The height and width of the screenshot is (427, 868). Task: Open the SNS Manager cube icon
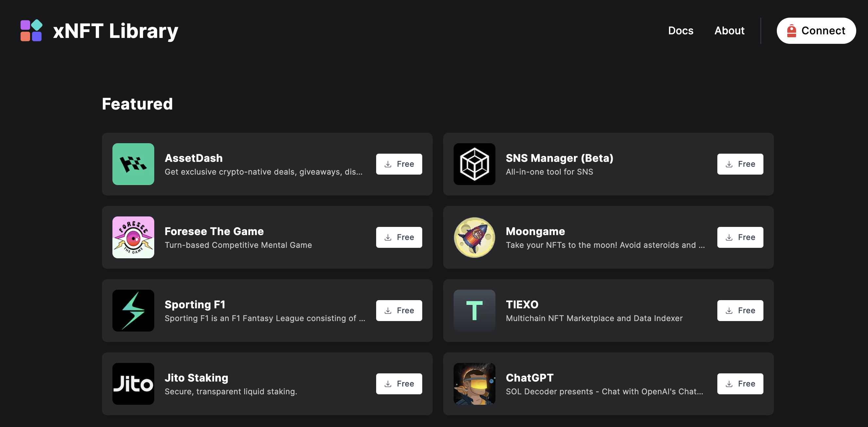pyautogui.click(x=474, y=164)
